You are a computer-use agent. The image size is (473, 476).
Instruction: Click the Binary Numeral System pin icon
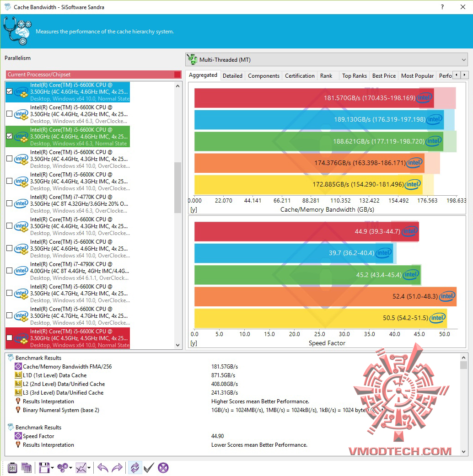coord(18,410)
